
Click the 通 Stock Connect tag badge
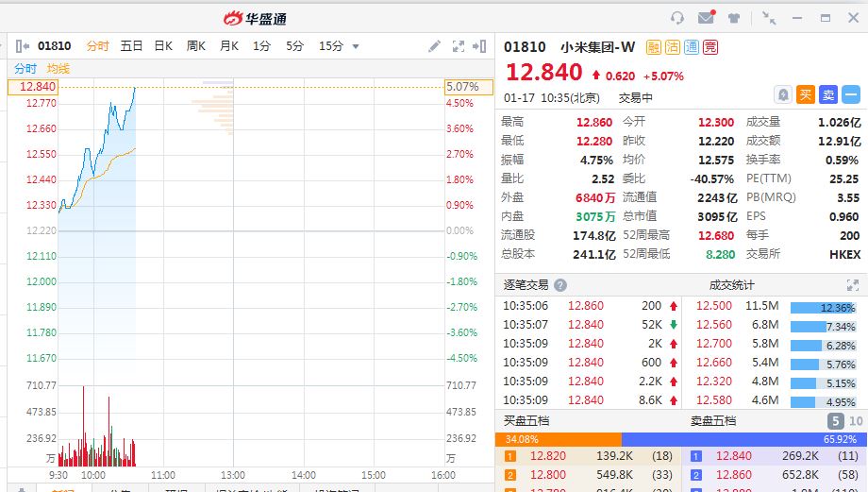692,47
